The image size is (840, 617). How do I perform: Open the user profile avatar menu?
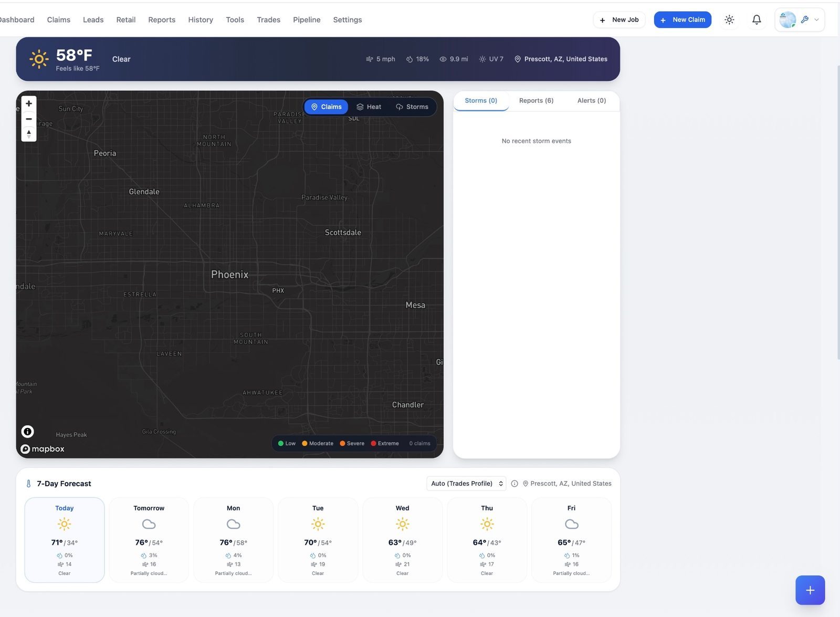pyautogui.click(x=787, y=20)
